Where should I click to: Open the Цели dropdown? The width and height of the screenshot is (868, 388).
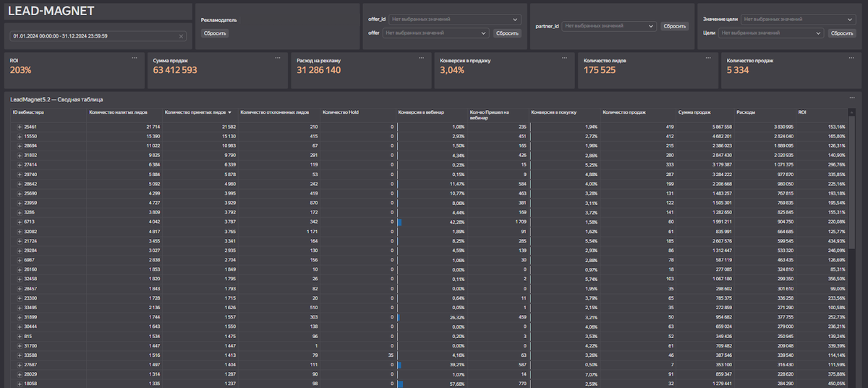click(773, 33)
